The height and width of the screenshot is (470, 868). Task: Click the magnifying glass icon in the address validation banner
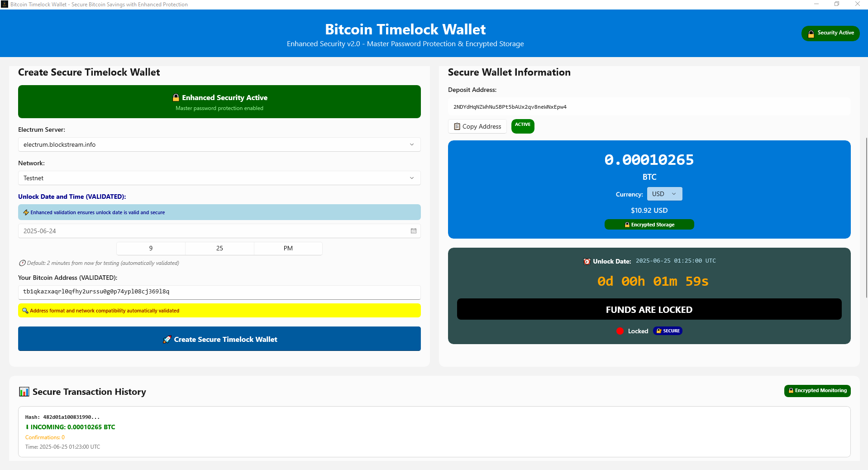point(26,311)
